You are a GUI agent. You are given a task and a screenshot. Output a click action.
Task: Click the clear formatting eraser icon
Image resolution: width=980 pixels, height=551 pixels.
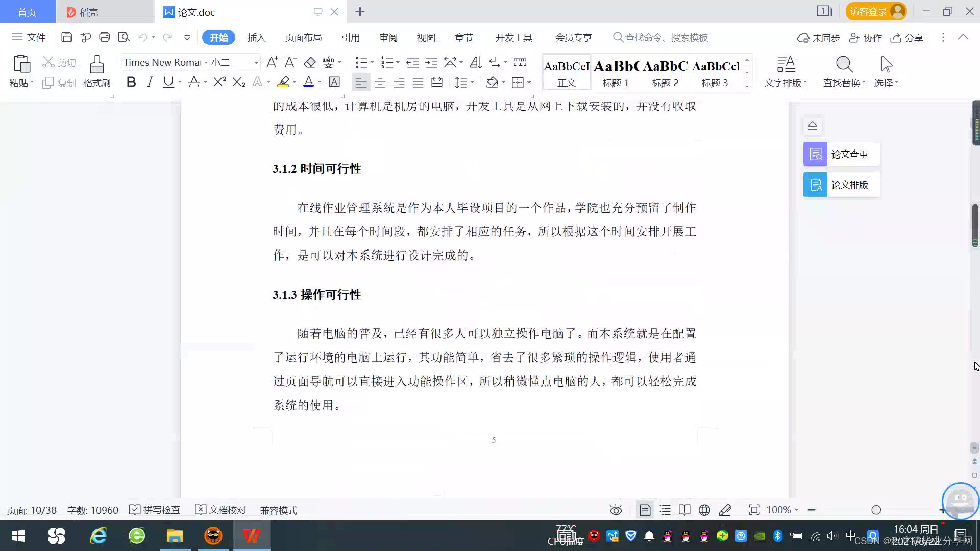pyautogui.click(x=310, y=62)
